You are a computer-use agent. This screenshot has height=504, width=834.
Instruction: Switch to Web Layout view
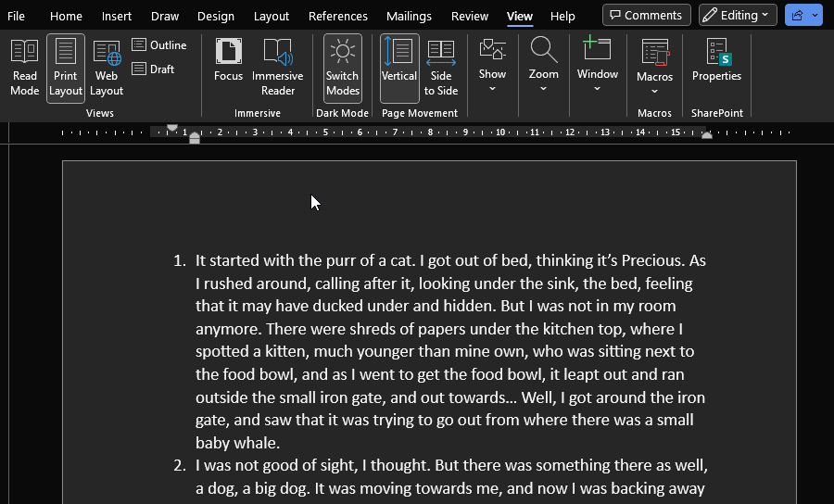click(x=107, y=68)
